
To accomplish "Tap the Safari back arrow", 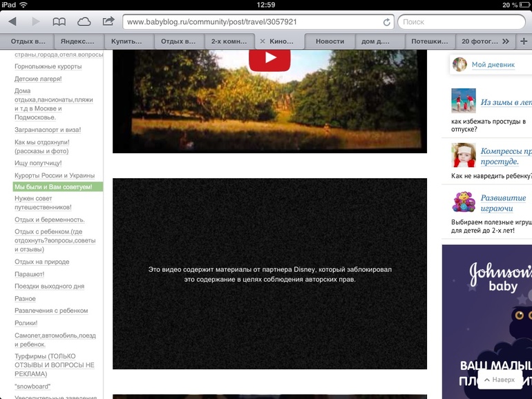I will click(x=12, y=22).
